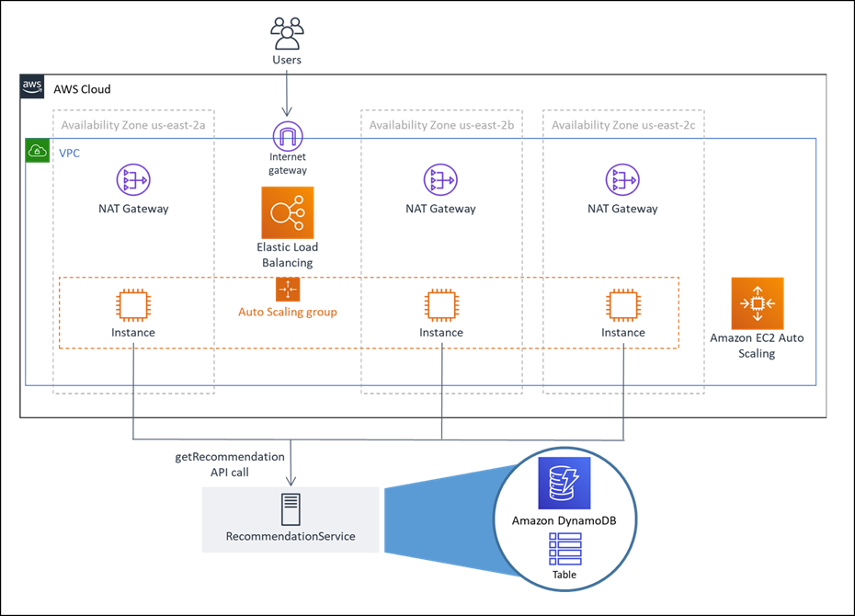The width and height of the screenshot is (855, 616).
Task: Click the "Availability Zone us-east-2b" label
Action: pyautogui.click(x=441, y=125)
